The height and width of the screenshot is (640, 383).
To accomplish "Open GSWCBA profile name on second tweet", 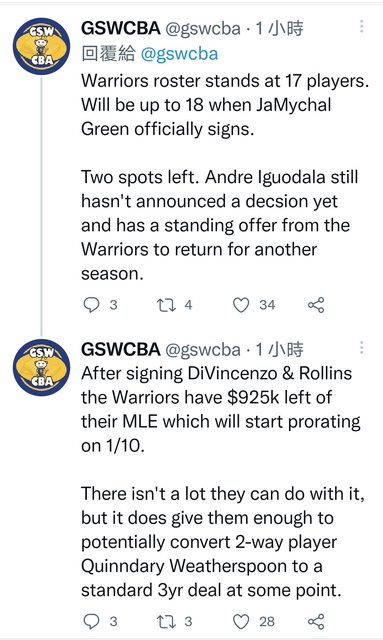I will coord(120,349).
